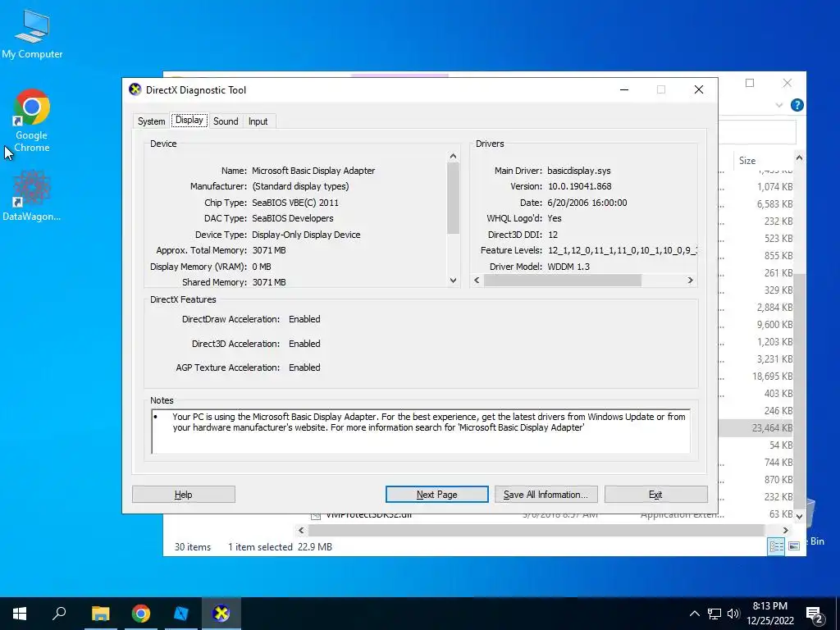Open the DataWagon desktop shortcut

click(32, 195)
